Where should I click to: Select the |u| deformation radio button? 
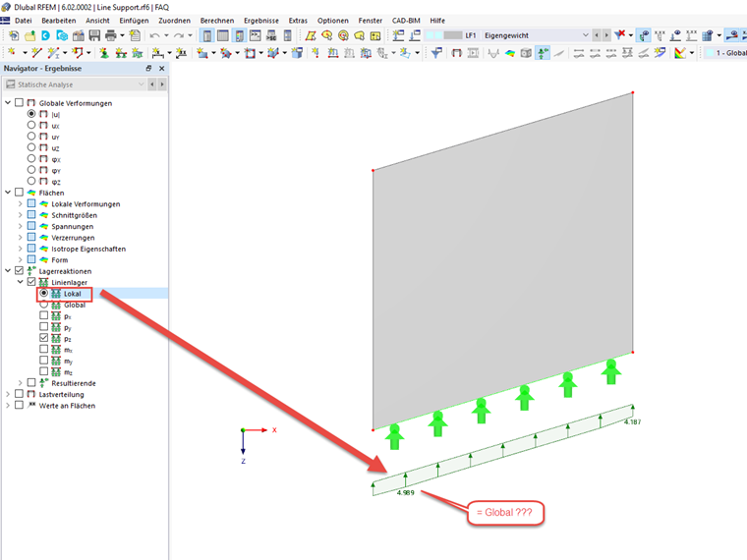coord(31,114)
